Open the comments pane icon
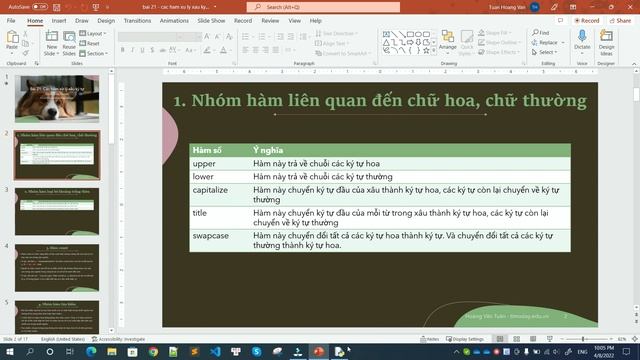The height and width of the screenshot is (360, 640). tap(560, 20)
